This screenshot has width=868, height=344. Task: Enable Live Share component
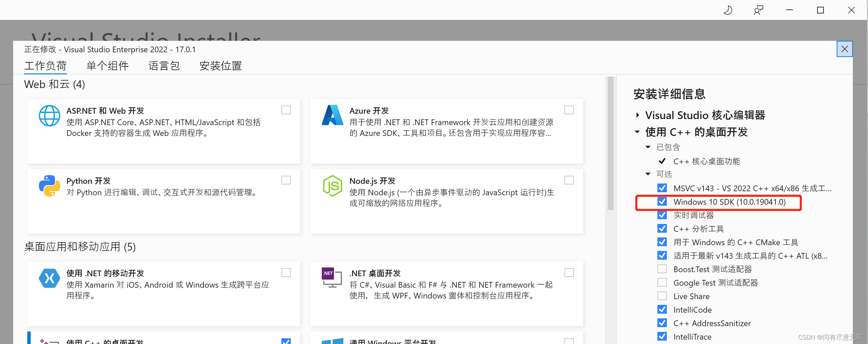pyautogui.click(x=662, y=296)
